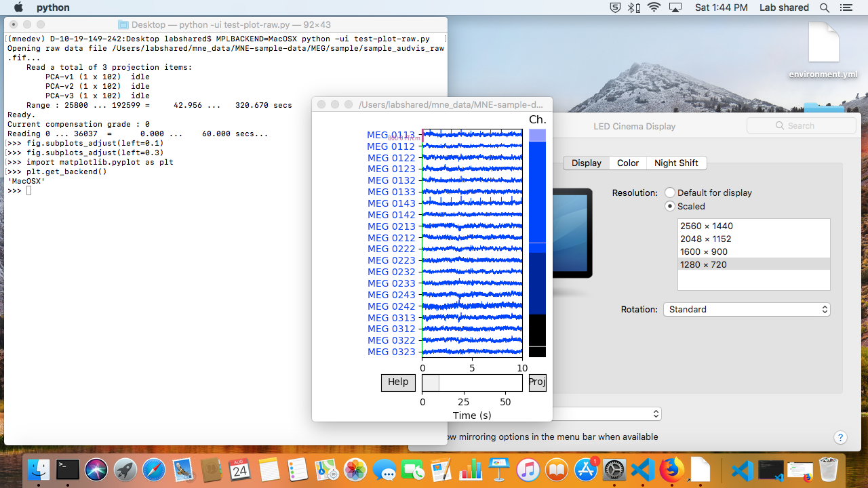Click channel label MEG 0213
The image size is (868, 488).
pos(391,226)
